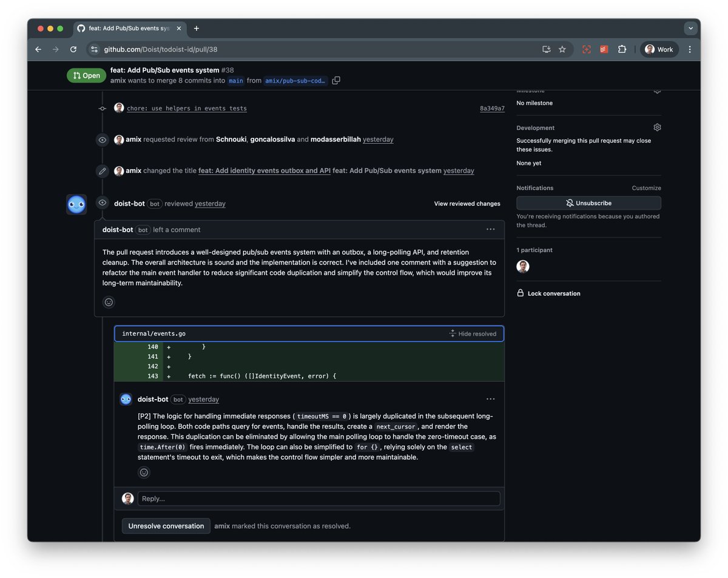Click participant avatar in sidebar

(x=523, y=266)
